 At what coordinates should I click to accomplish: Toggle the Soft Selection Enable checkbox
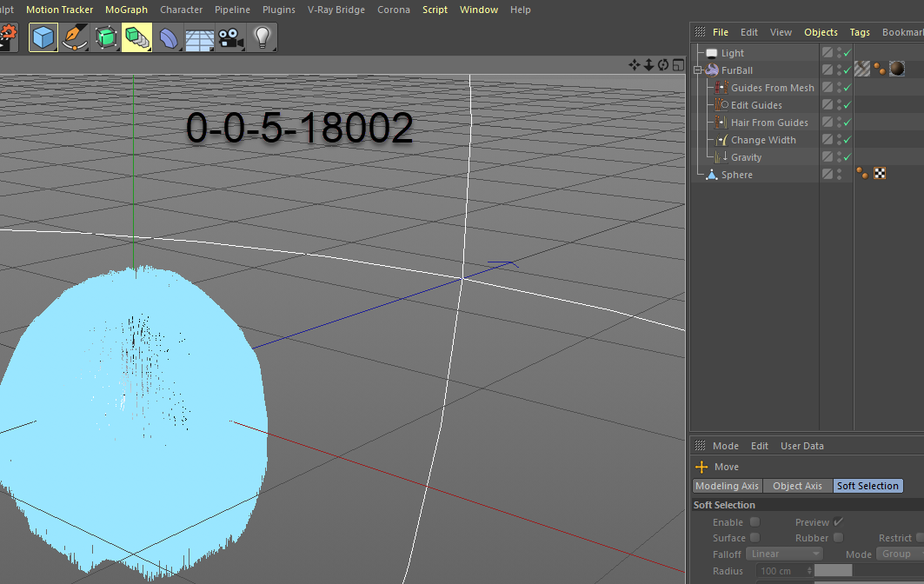754,521
